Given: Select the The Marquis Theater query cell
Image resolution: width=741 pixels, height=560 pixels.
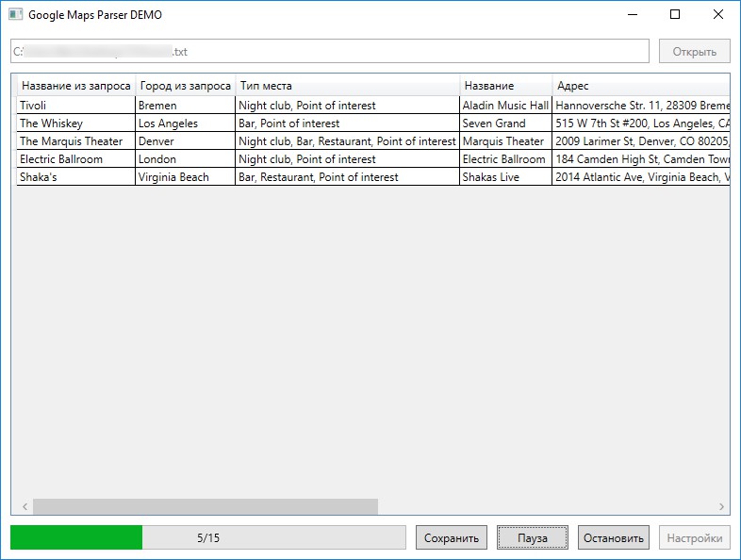Looking at the screenshot, I should click(x=76, y=140).
